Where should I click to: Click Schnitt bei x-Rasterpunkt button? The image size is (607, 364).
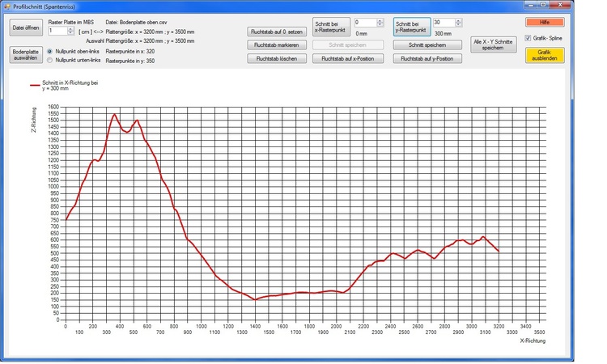click(331, 27)
